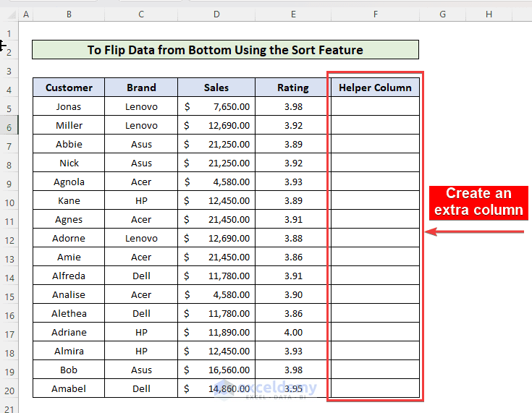This screenshot has height=413, width=532.
Task: Select the cell containing Abbie
Action: [69, 144]
